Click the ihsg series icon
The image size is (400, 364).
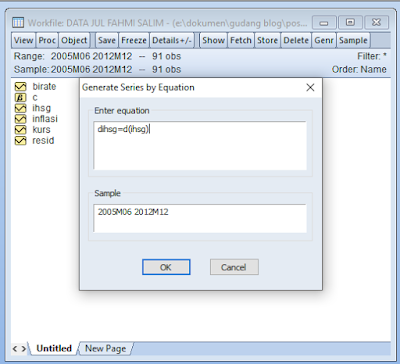pyautogui.click(x=20, y=108)
